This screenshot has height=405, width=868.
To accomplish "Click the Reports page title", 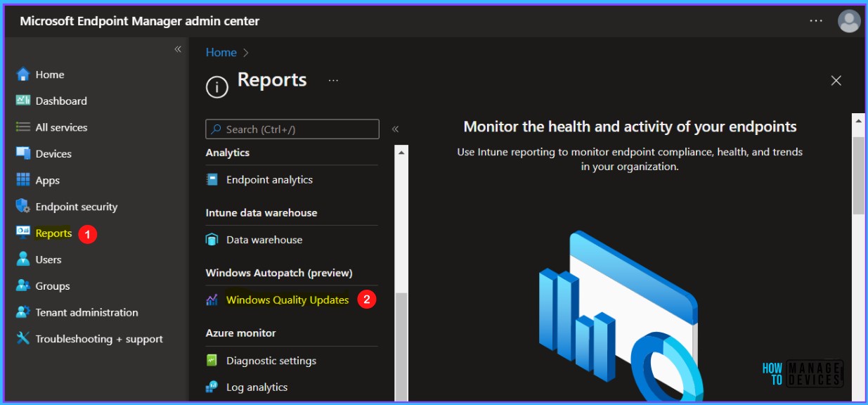I will 272,80.
